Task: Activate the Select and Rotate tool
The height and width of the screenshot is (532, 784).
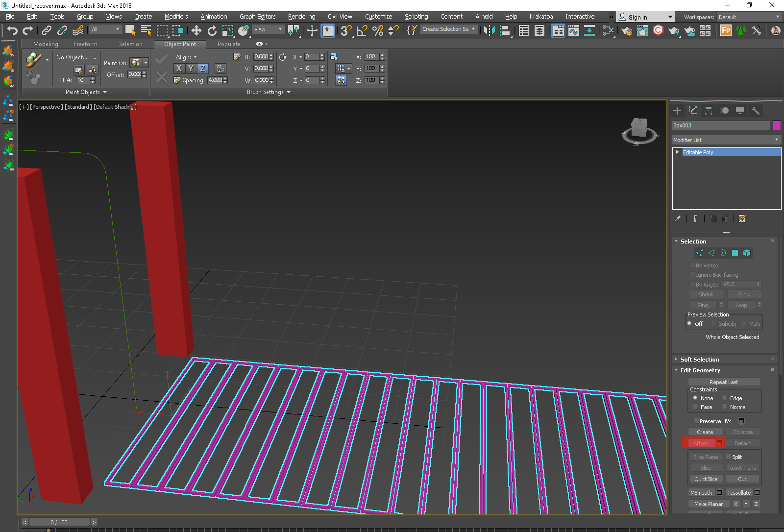Action: tap(212, 30)
